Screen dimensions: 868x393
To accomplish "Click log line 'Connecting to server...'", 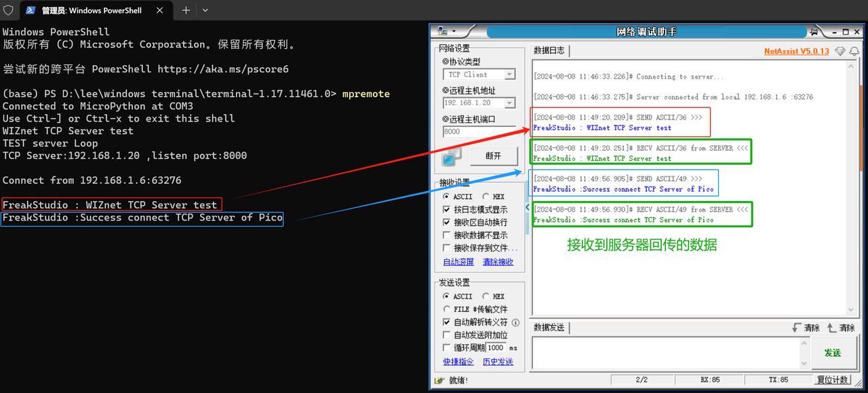I will tap(628, 77).
